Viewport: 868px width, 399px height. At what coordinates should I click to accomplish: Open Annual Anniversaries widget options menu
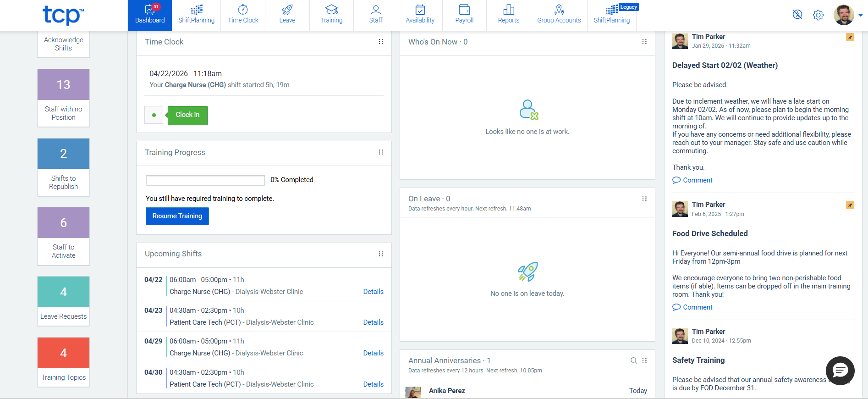click(644, 360)
